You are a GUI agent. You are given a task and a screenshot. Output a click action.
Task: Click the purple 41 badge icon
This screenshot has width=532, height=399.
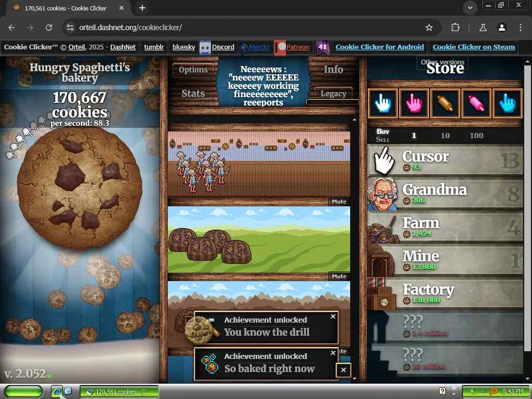(322, 47)
